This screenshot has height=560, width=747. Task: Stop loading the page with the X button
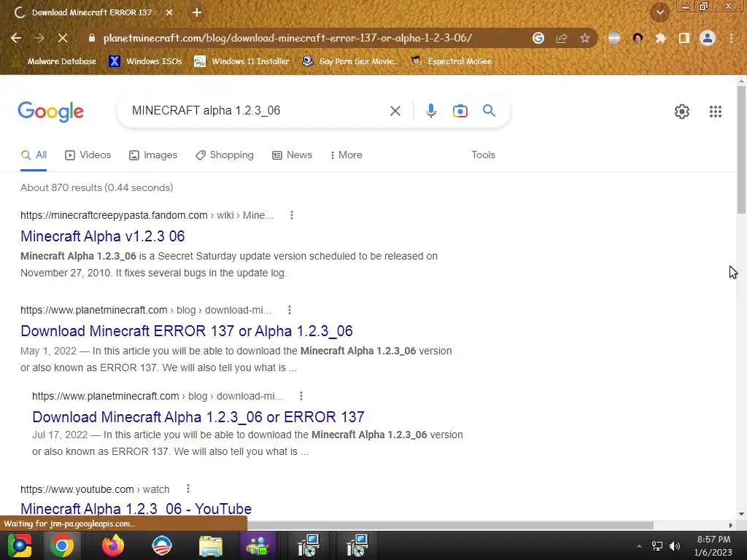coord(63,38)
